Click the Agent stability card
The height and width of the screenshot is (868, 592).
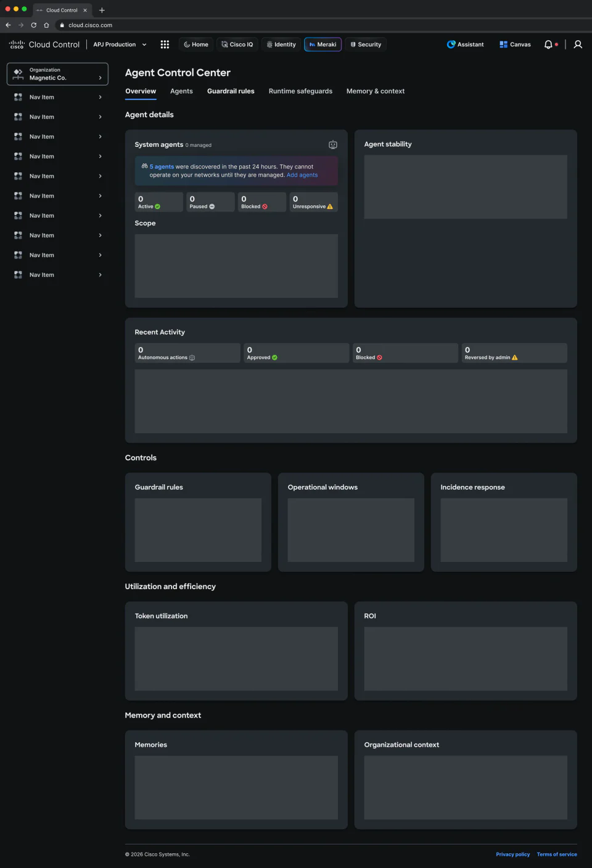(466, 218)
